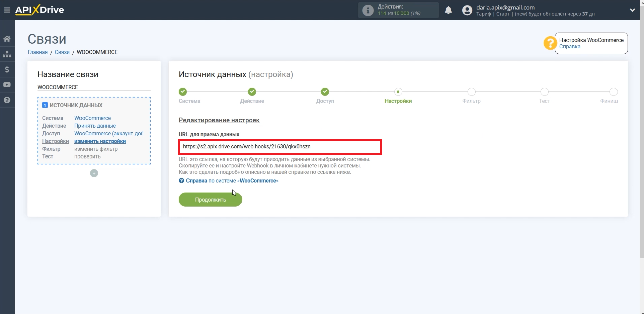The height and width of the screenshot is (314, 644).
Task: Select the Настройки step marker
Action: tap(398, 92)
